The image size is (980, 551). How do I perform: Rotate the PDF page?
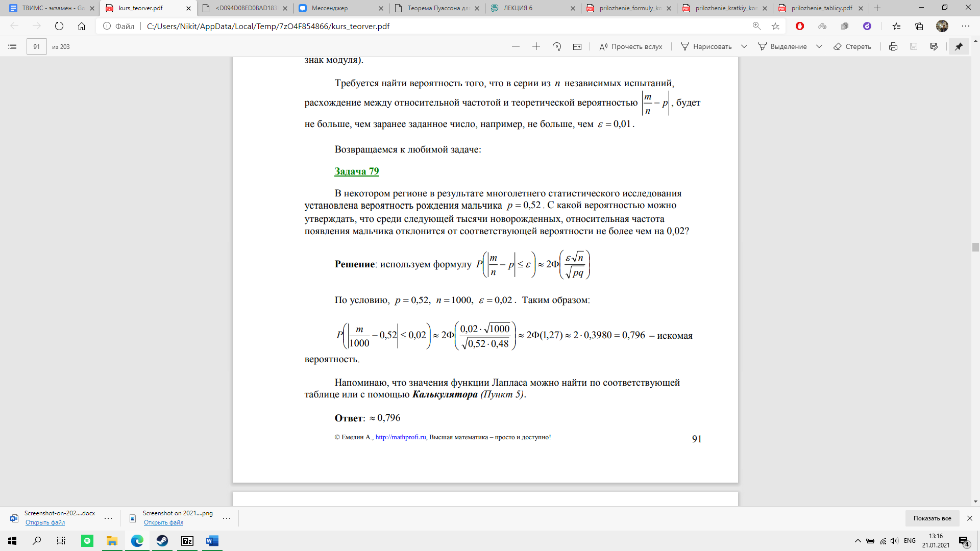[x=557, y=46]
